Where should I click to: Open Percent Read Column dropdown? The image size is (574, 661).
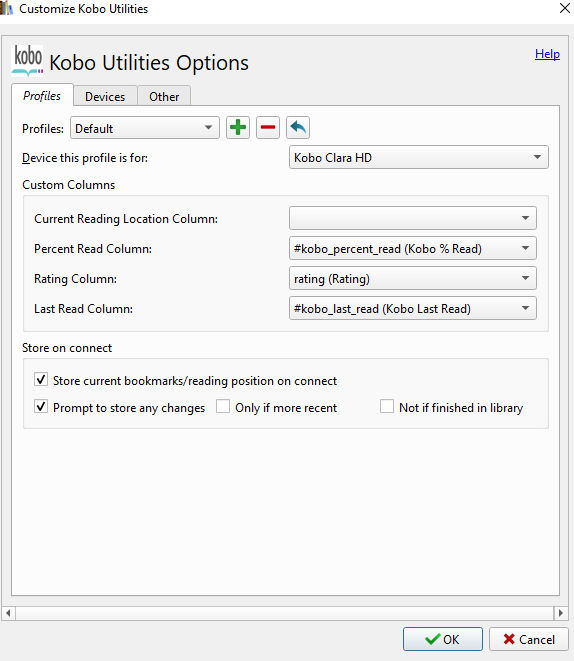coord(413,248)
